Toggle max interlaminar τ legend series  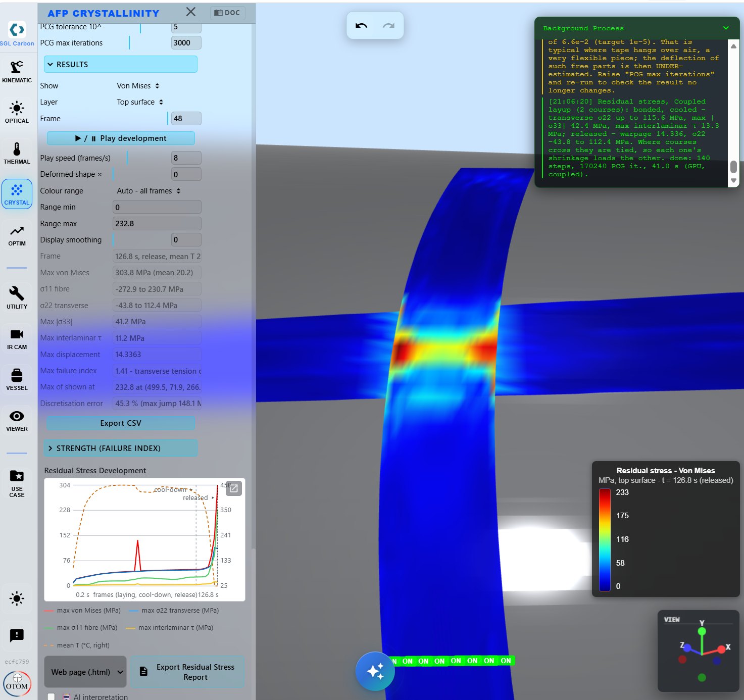(170, 628)
